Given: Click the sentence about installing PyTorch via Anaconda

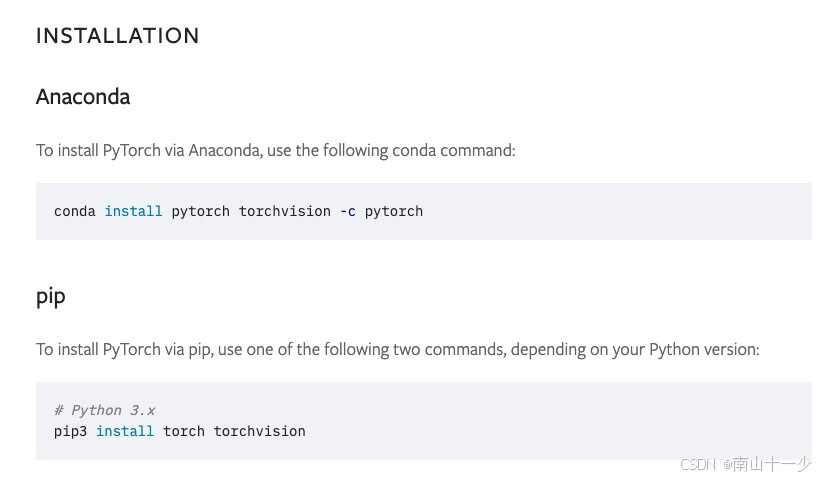Looking at the screenshot, I should 275,150.
